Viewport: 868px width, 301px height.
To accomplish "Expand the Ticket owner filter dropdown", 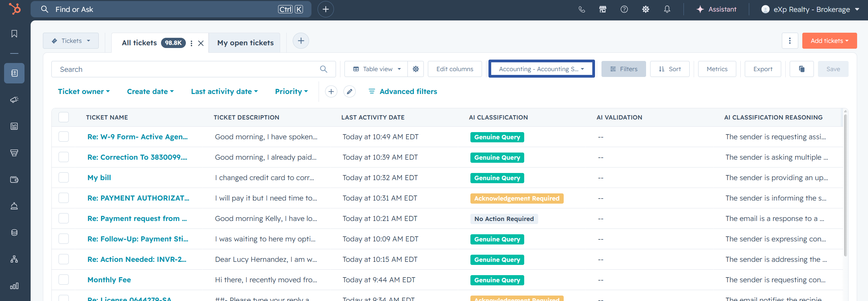I will point(84,92).
